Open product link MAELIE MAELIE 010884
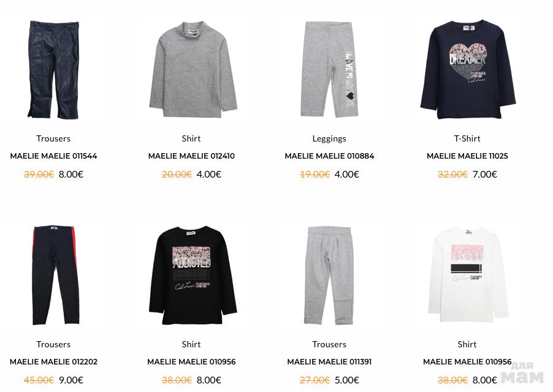553x392 pixels. (x=329, y=156)
